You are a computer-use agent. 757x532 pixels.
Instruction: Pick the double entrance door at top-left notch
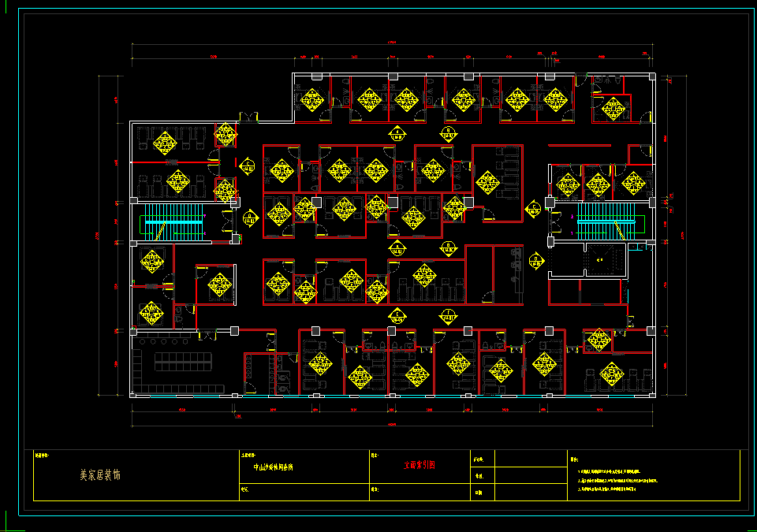tap(249, 117)
